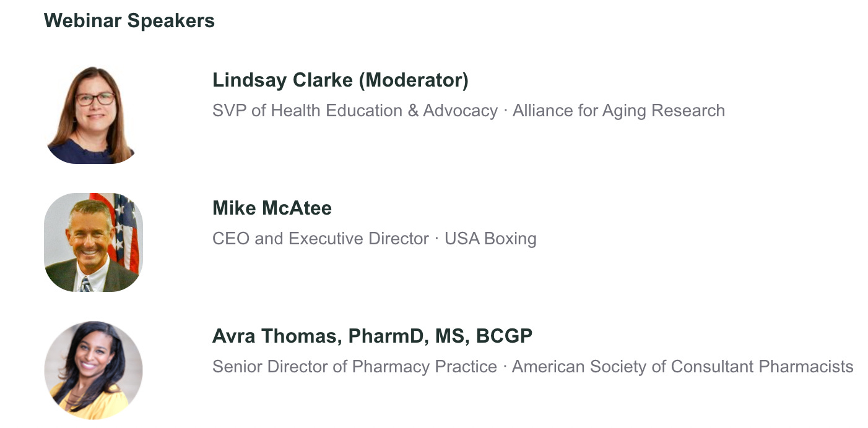This screenshot has width=868, height=428.
Task: Select the Mike McAtee speaker name
Action: tap(272, 208)
